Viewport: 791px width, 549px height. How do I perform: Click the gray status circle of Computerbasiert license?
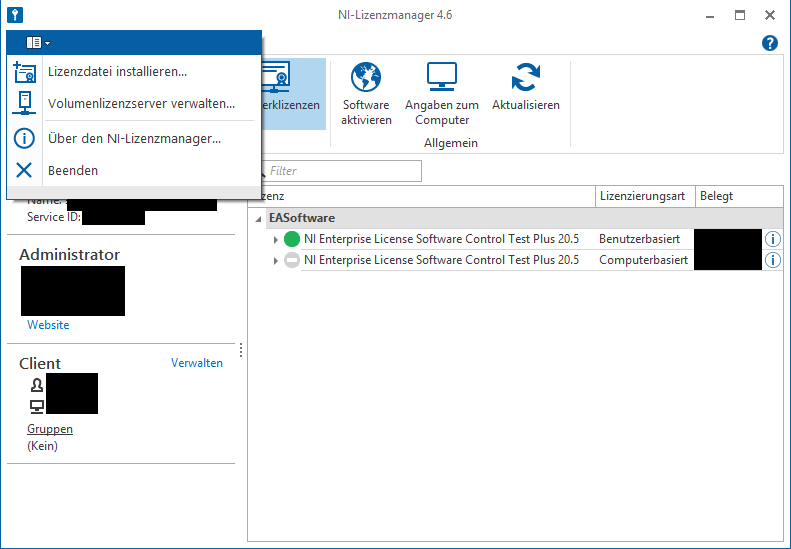(292, 260)
